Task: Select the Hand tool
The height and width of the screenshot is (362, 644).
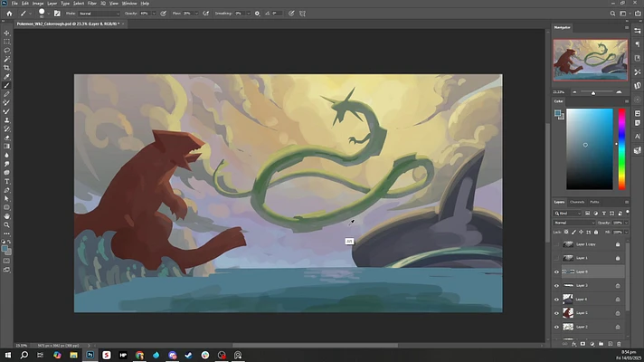Action: (x=6, y=216)
